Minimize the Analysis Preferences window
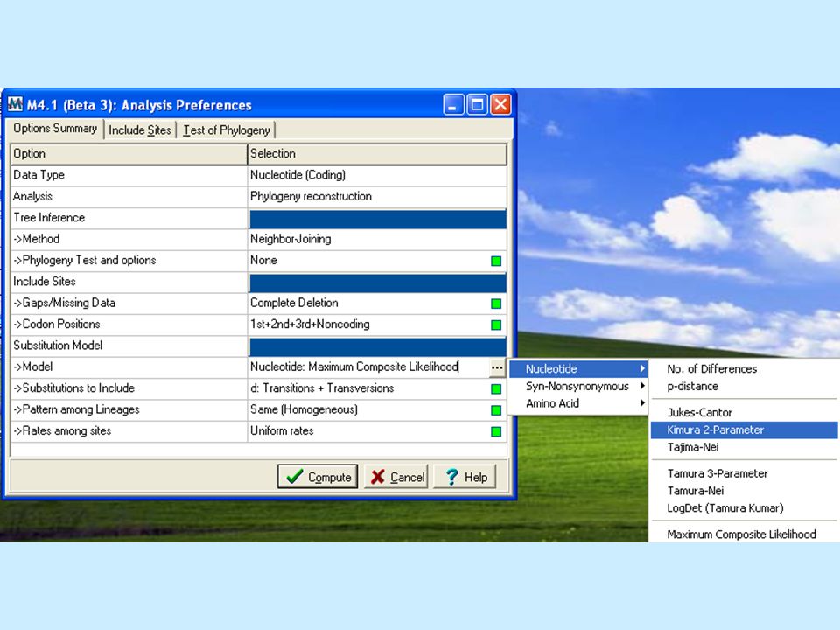Viewport: 840px width, 630px height. click(x=453, y=104)
